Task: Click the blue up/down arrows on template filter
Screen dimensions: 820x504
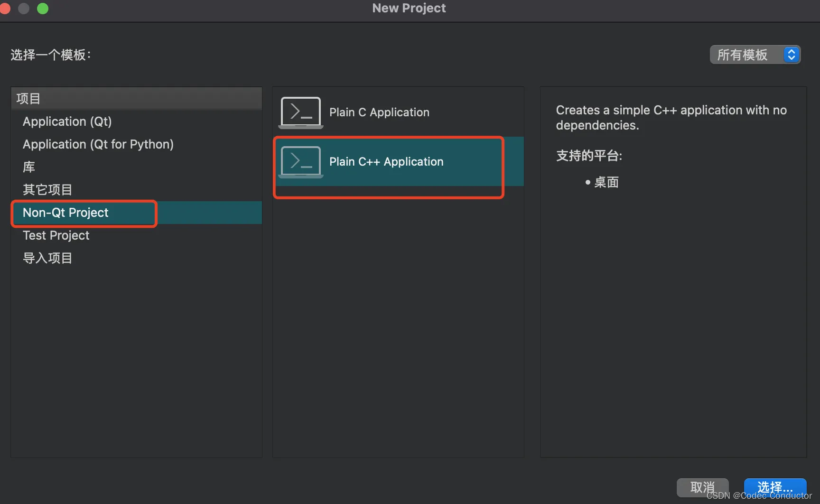Action: 791,55
